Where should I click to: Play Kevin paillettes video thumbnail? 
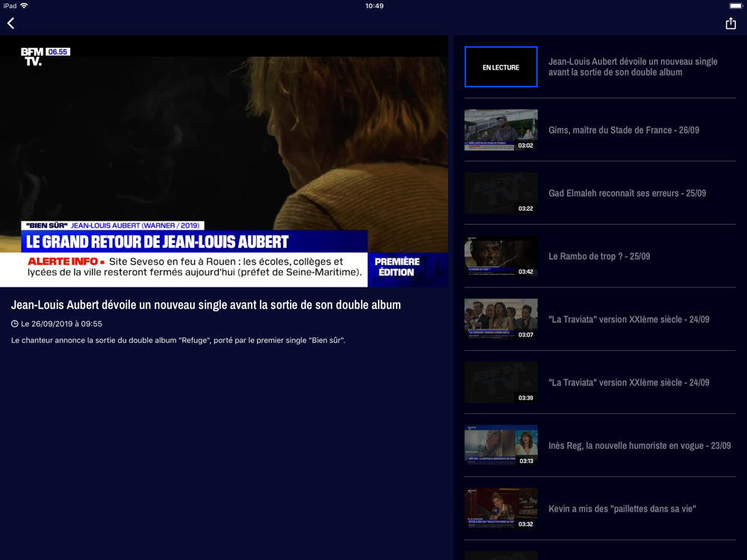click(500, 508)
